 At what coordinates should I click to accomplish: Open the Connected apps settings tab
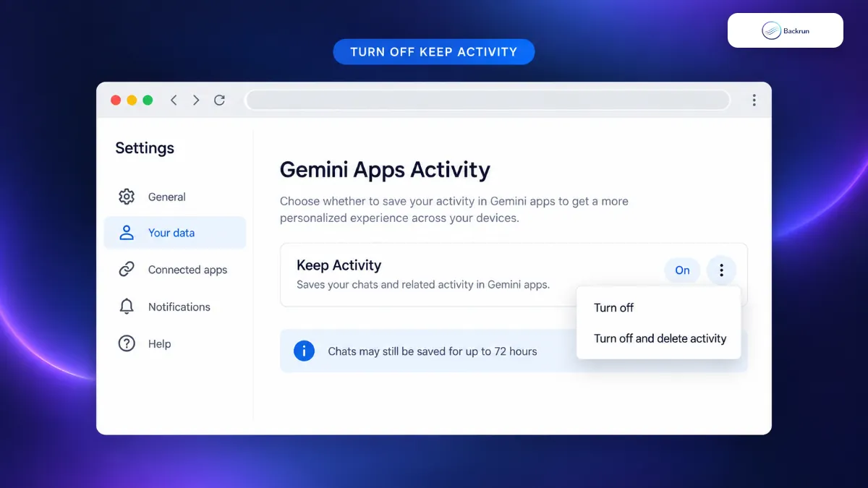coord(174,270)
